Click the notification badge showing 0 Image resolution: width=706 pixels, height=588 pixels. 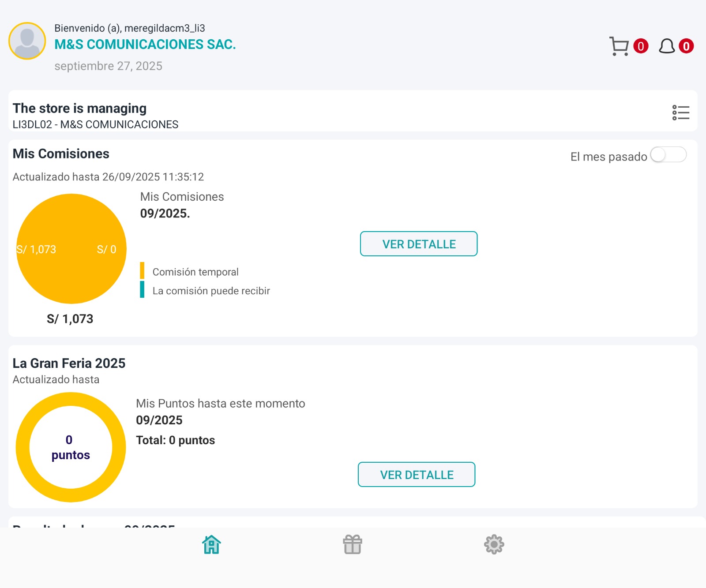pos(686,46)
